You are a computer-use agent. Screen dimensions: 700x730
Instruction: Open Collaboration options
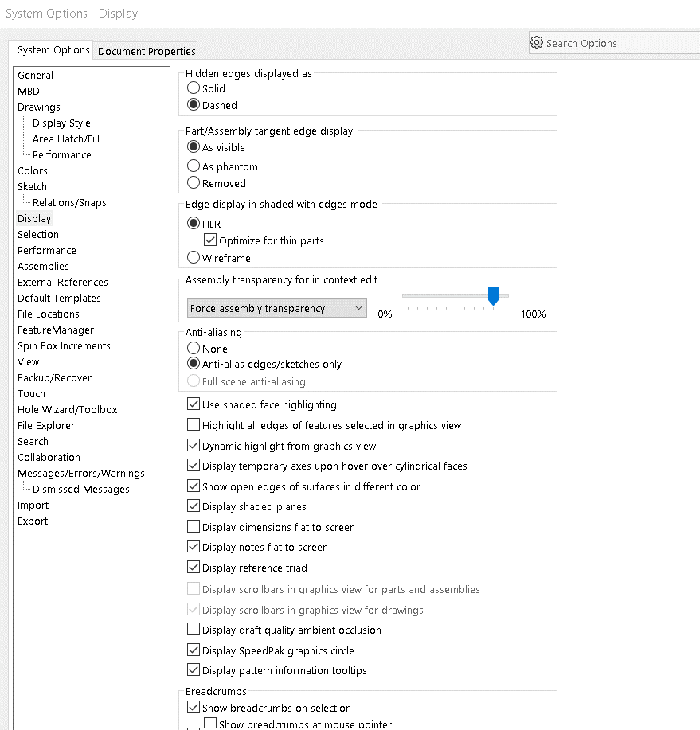49,457
